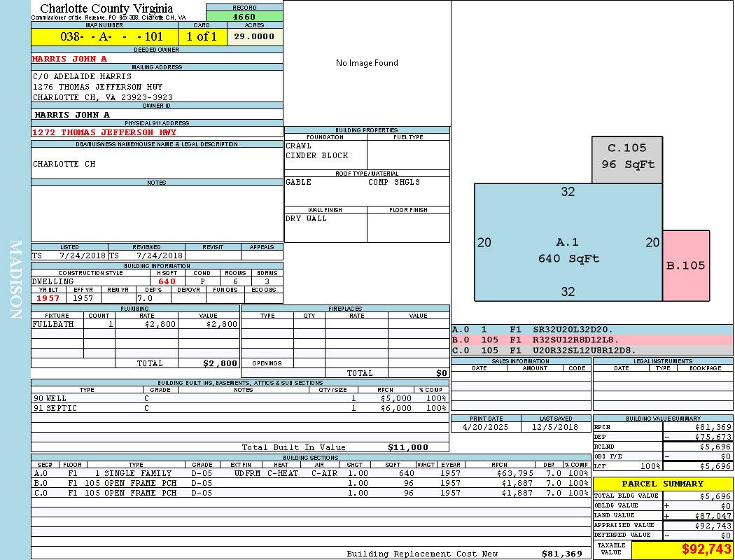The image size is (735, 560).
Task: Click the red year built 1957 value
Action: [48, 298]
